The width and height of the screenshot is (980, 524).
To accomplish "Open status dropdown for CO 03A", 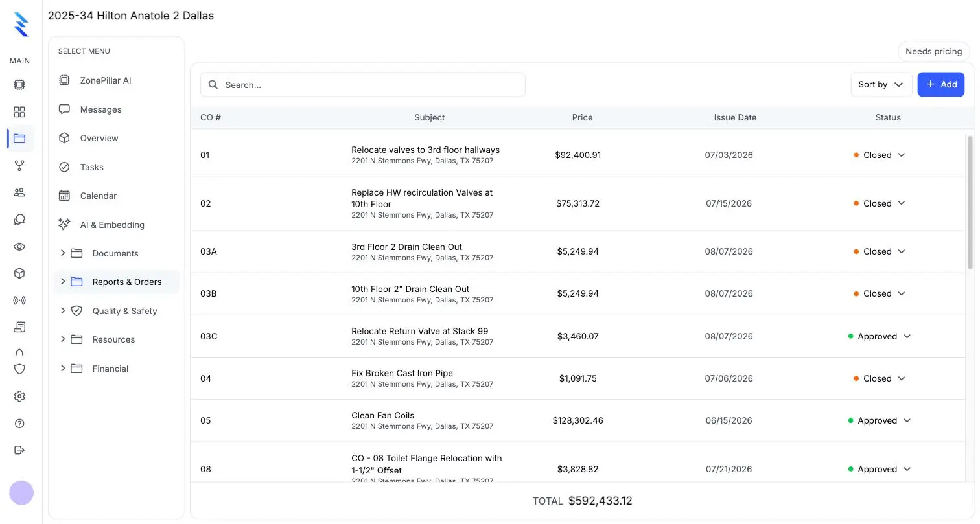I will [x=880, y=251].
